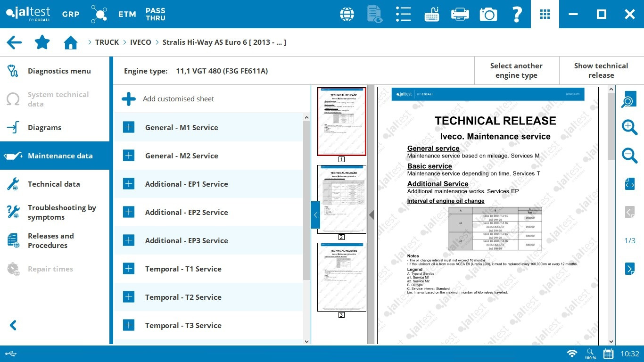This screenshot has height=362, width=644.
Task: Click Select another engine type
Action: 516,71
